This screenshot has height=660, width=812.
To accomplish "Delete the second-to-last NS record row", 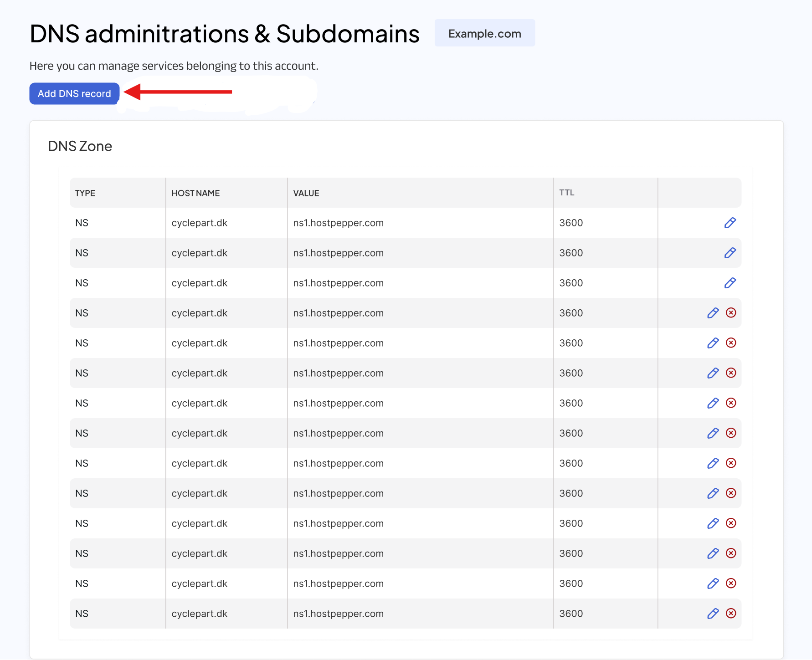I will [x=731, y=583].
